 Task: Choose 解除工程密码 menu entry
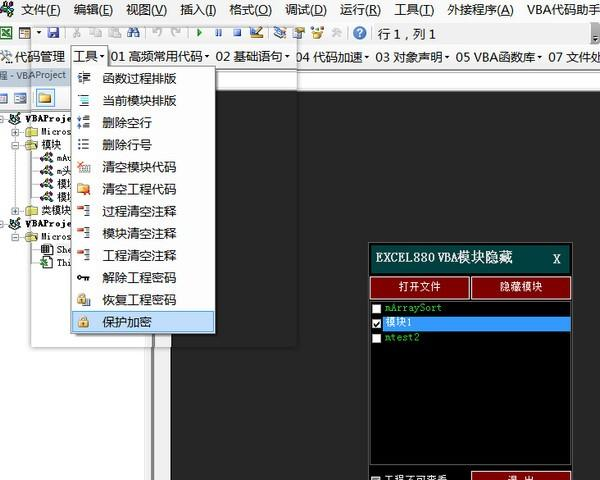[143, 278]
